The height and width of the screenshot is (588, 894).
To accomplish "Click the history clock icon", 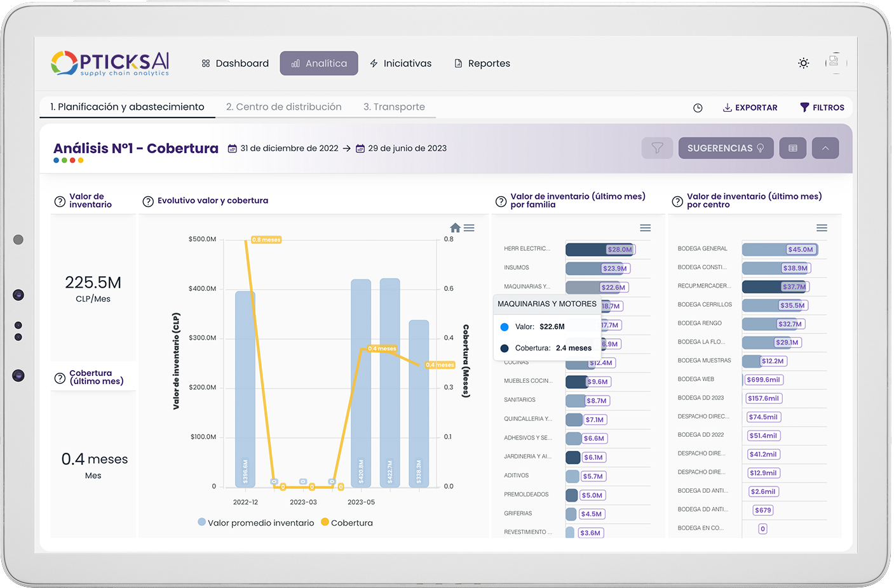I will pos(698,108).
